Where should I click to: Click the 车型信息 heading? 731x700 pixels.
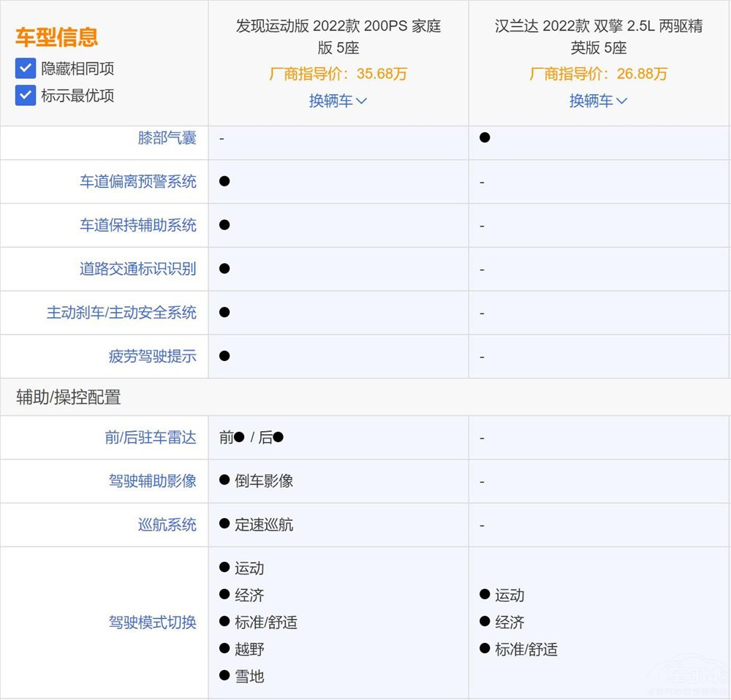(56, 37)
